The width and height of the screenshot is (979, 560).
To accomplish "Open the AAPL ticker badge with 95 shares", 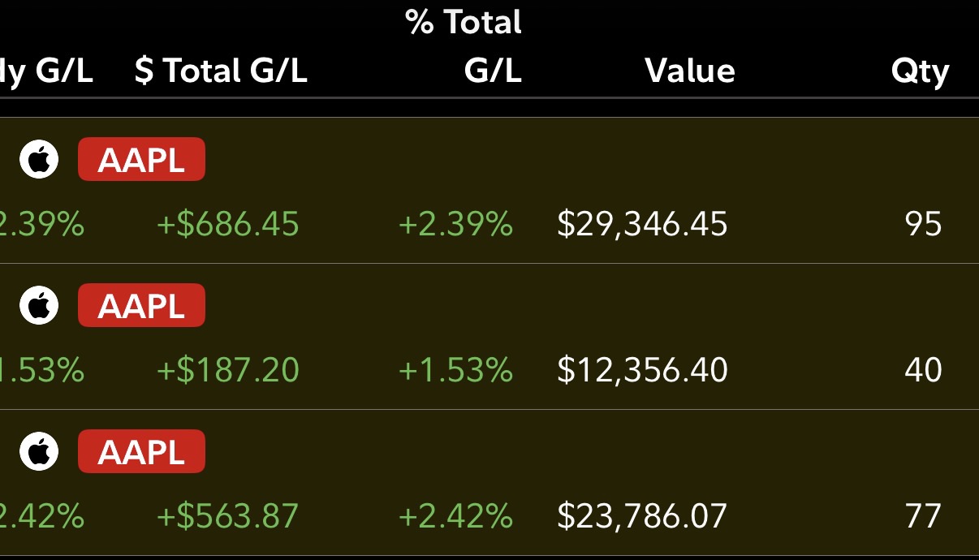I will 141,159.
